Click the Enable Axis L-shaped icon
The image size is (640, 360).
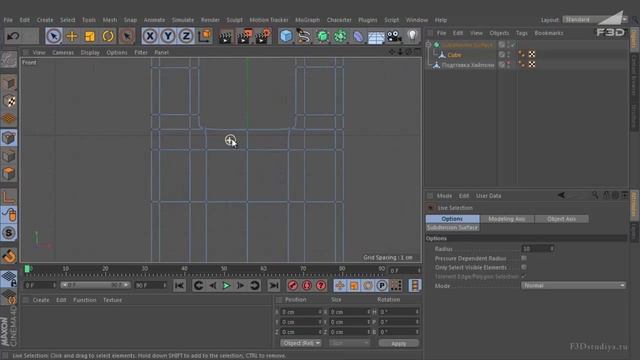9,197
